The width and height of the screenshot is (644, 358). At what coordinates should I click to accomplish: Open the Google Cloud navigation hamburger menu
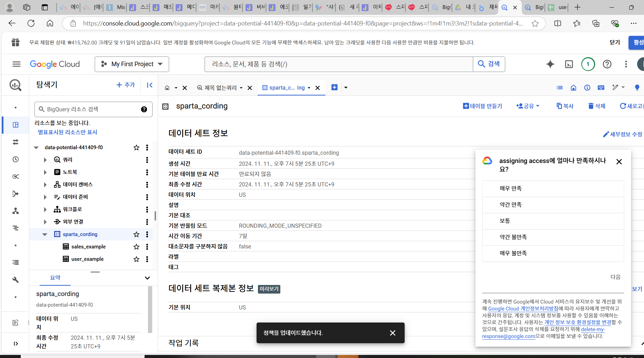coord(16,64)
